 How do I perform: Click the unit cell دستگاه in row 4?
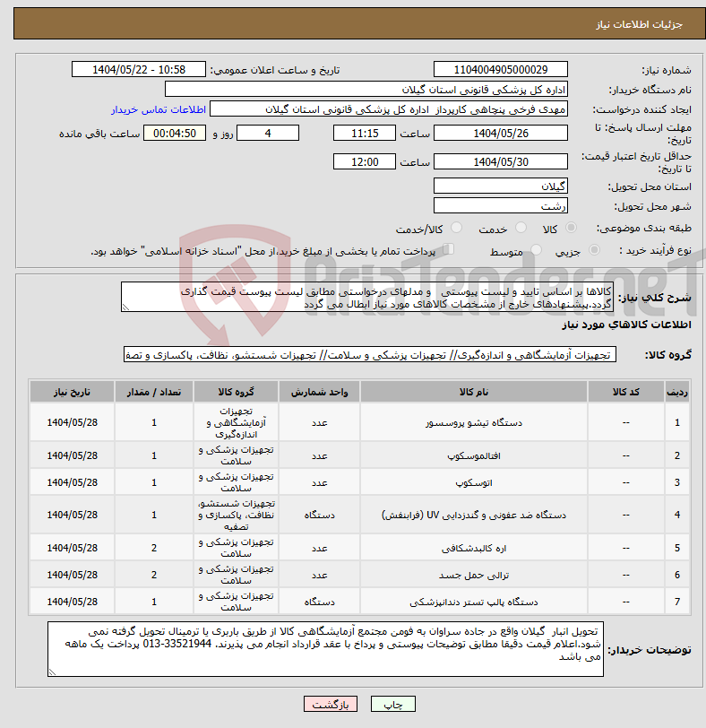click(x=319, y=515)
